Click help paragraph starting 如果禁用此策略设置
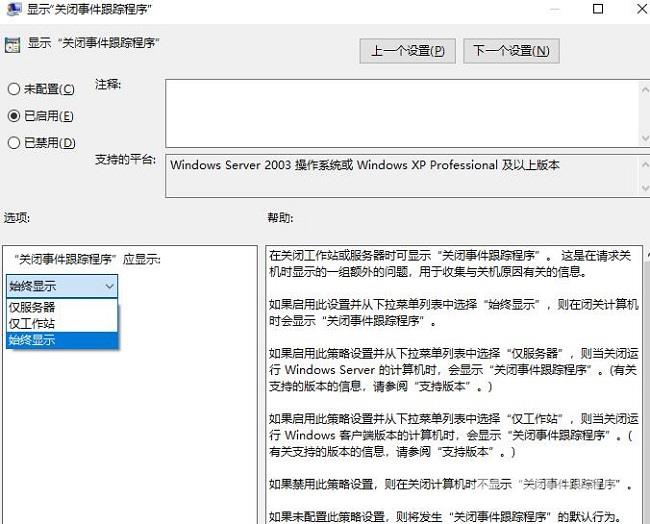650x524 pixels. tap(451, 484)
